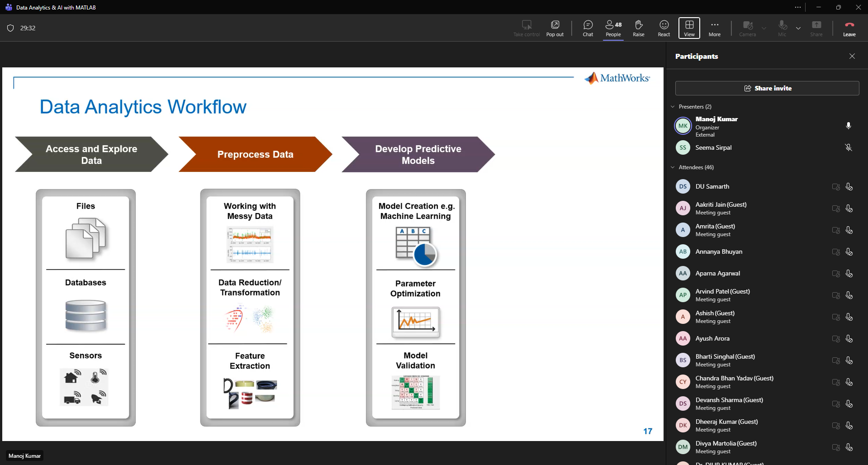The height and width of the screenshot is (465, 868).
Task: Open the More actions menu
Action: point(714,28)
